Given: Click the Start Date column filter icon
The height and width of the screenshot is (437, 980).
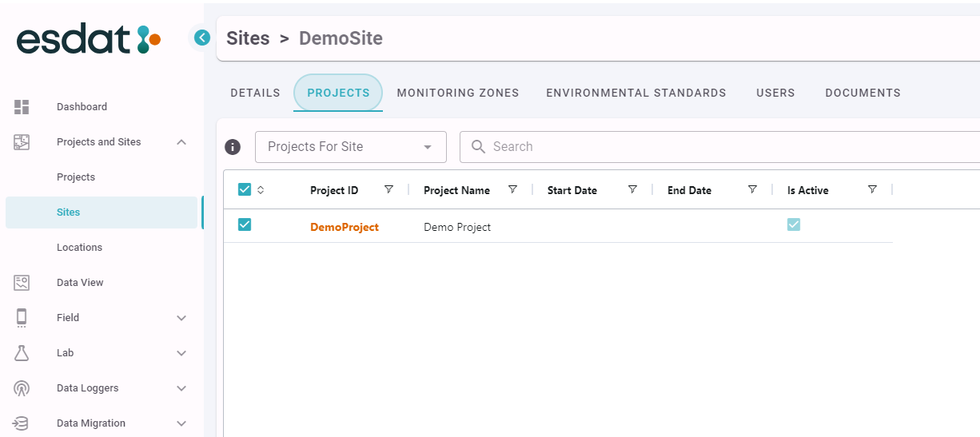Looking at the screenshot, I should (x=632, y=189).
